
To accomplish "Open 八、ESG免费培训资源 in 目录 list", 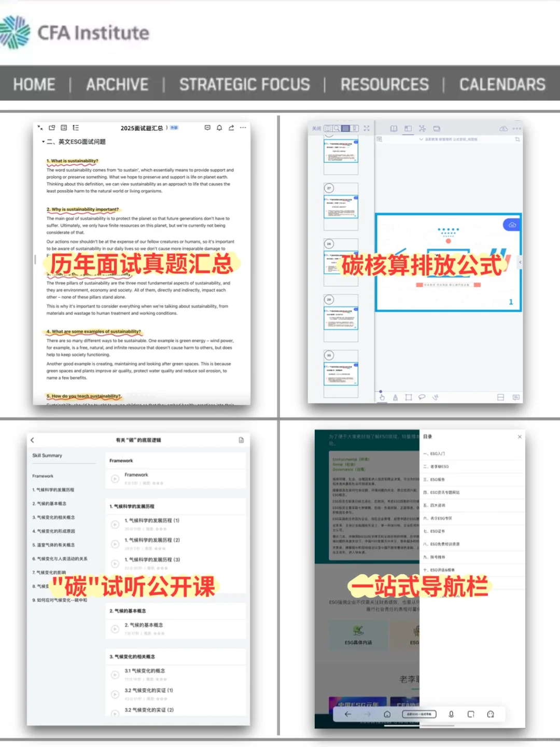I will click(472, 544).
